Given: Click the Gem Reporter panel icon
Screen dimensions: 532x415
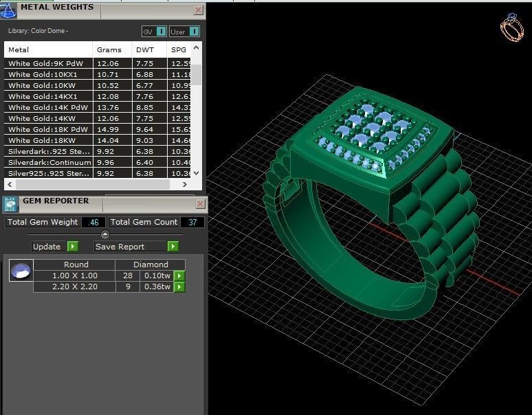Looking at the screenshot, I should pyautogui.click(x=10, y=204).
